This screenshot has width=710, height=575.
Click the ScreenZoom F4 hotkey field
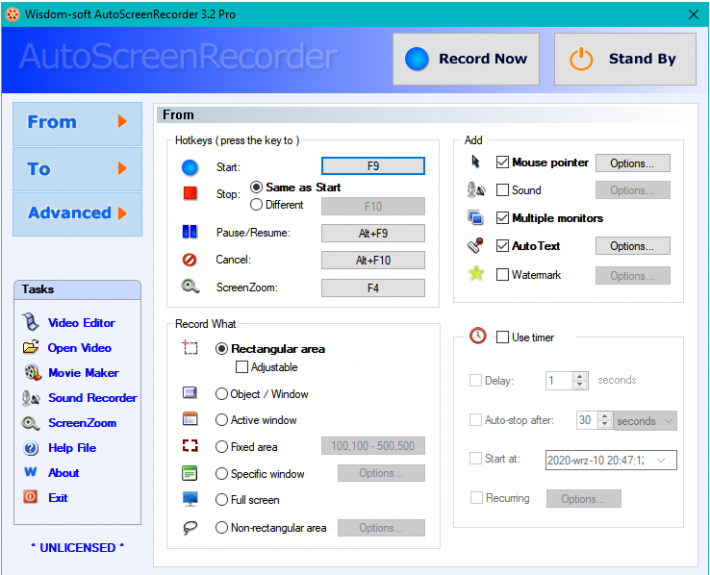coord(373,288)
